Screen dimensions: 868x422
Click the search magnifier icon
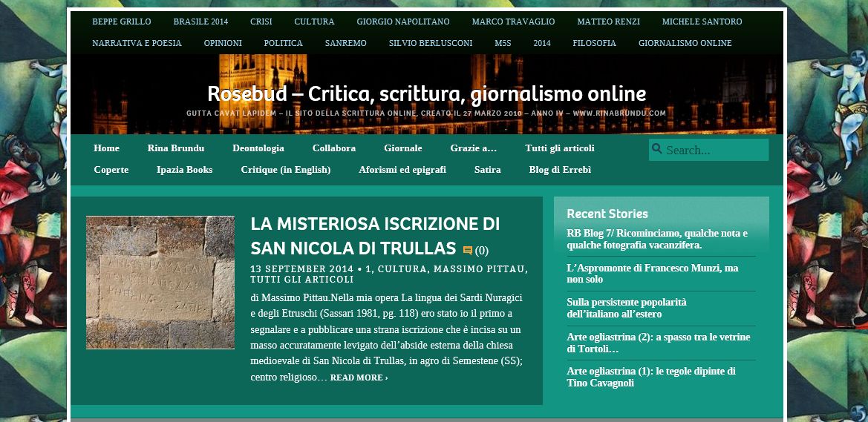[x=656, y=149]
